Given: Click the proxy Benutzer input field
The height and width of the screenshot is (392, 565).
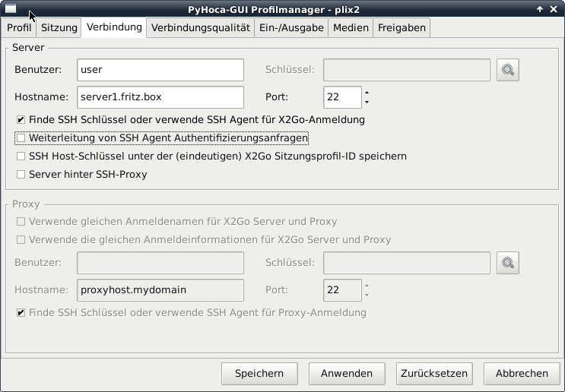Looking at the screenshot, I should [160, 263].
